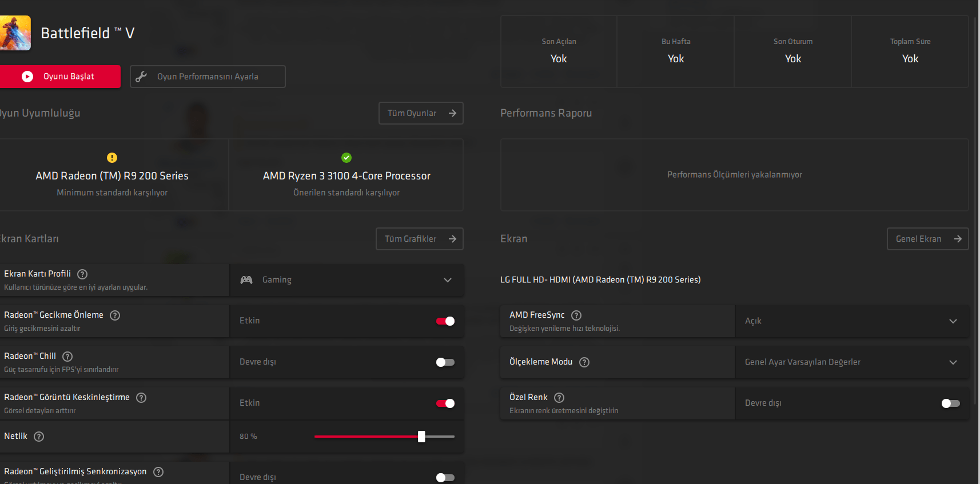Open help for Radeon Gecikme Önleme
Image resolution: width=980 pixels, height=484 pixels.
coord(115,315)
